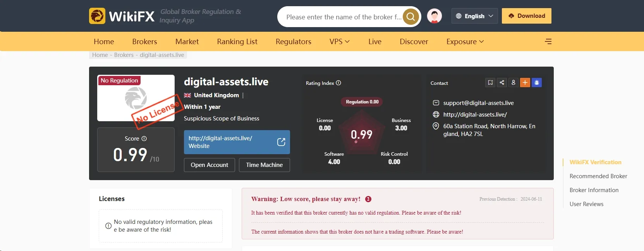Click the Score info icon

[144, 139]
